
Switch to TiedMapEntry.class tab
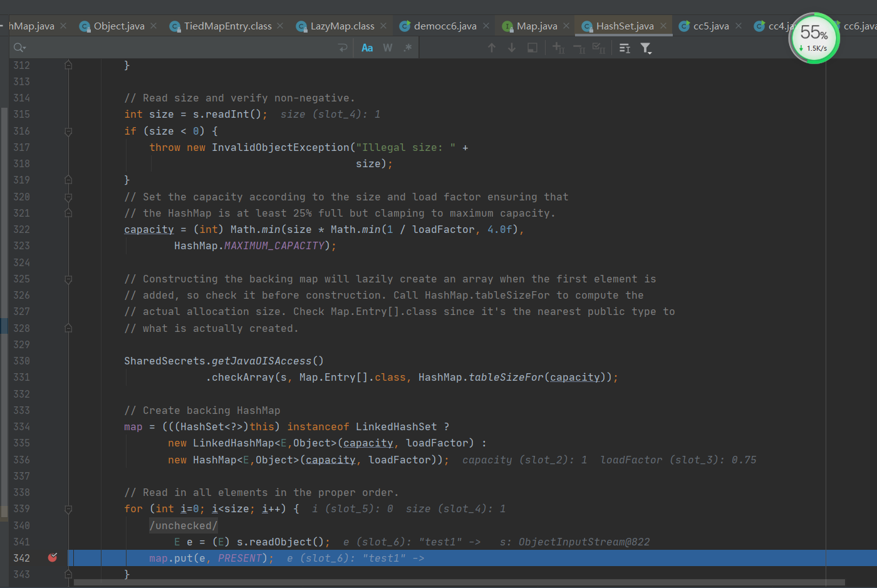(228, 26)
